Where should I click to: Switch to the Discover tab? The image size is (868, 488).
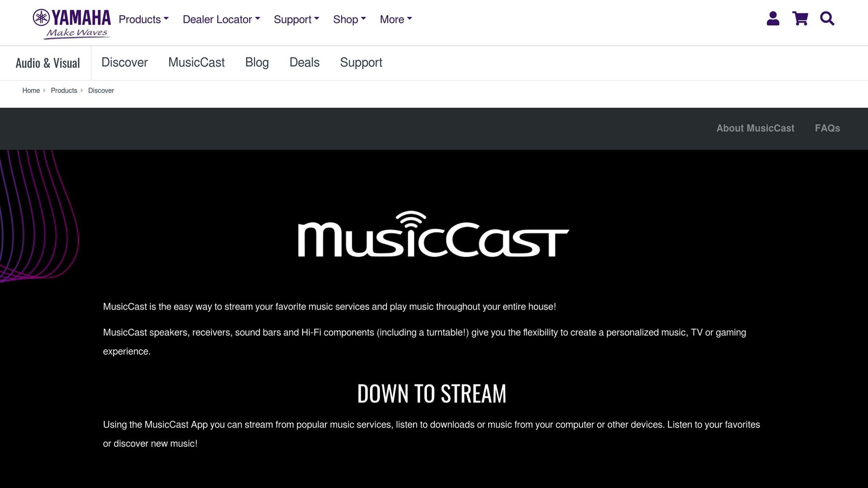(x=124, y=62)
